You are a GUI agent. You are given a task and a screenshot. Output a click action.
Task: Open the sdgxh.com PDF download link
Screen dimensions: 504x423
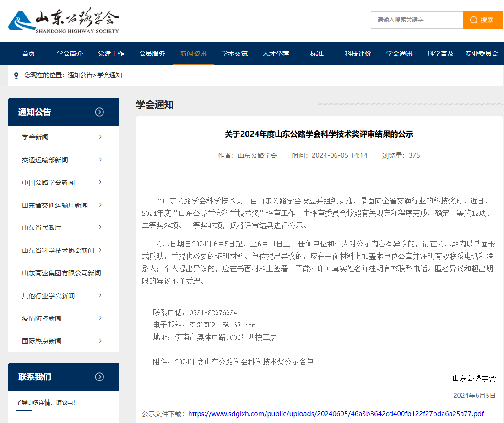[x=336, y=414]
